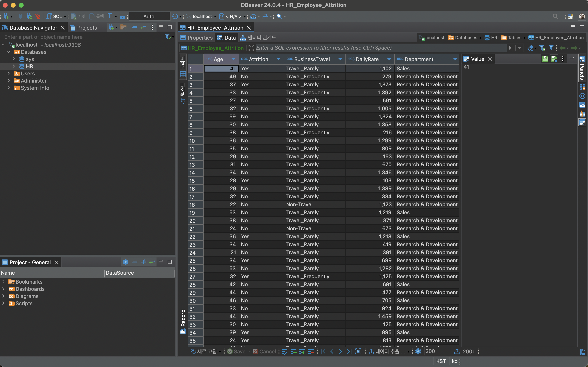Expand the HR database tree node

14,66
